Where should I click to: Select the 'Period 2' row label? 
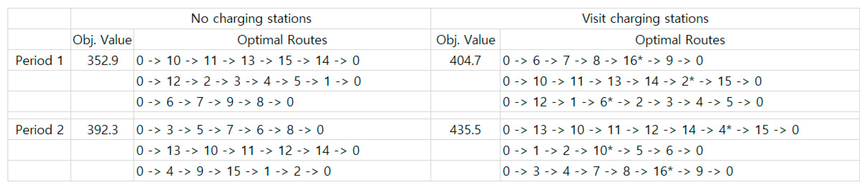pyautogui.click(x=39, y=130)
